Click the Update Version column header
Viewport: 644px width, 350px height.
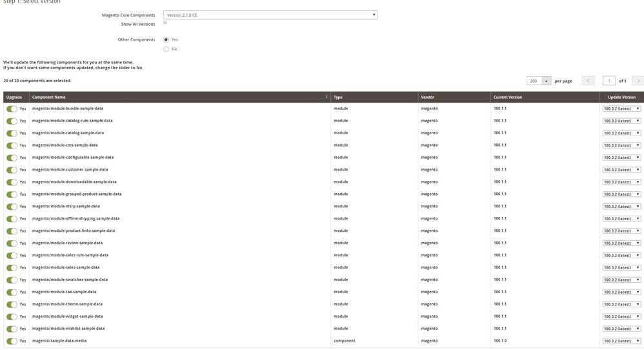621,98
